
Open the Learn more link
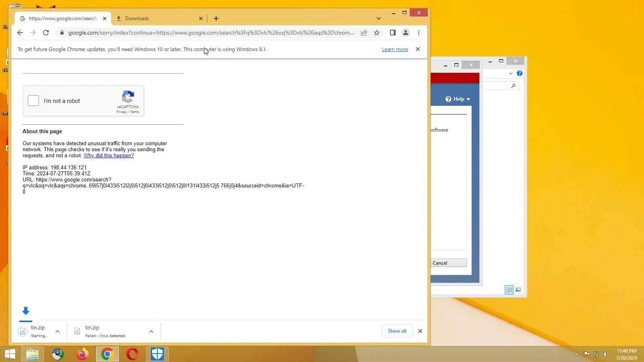coord(395,49)
